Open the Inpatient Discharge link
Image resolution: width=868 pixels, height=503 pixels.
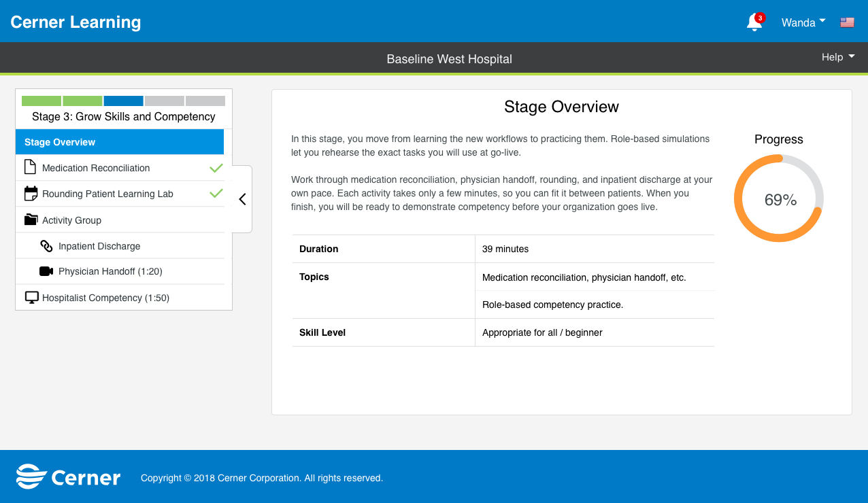(120, 246)
